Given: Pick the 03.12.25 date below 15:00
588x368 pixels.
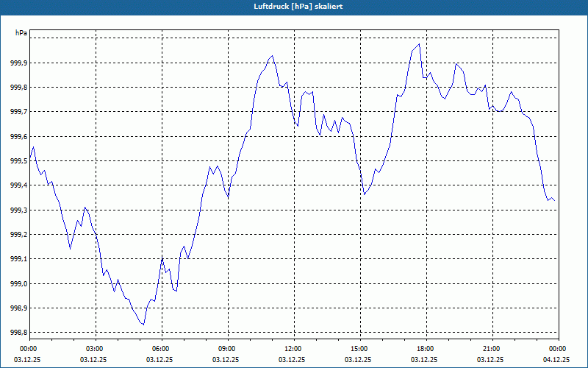Looking at the screenshot, I should (358, 360).
